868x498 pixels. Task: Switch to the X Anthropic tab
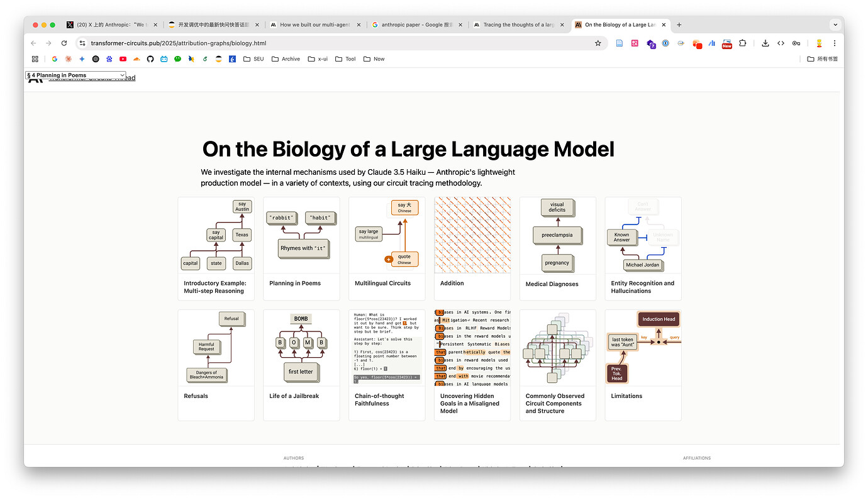click(x=111, y=25)
